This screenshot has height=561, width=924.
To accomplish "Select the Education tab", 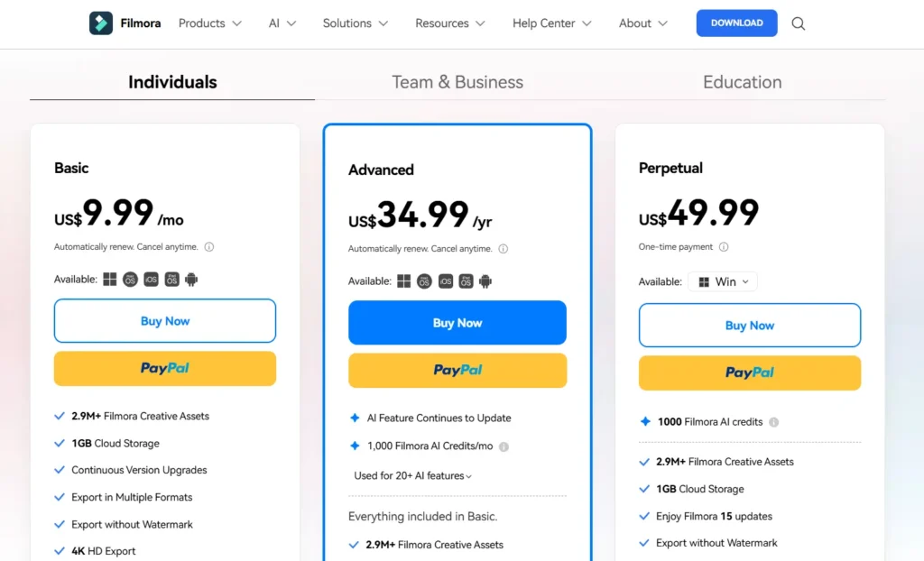I will [742, 82].
